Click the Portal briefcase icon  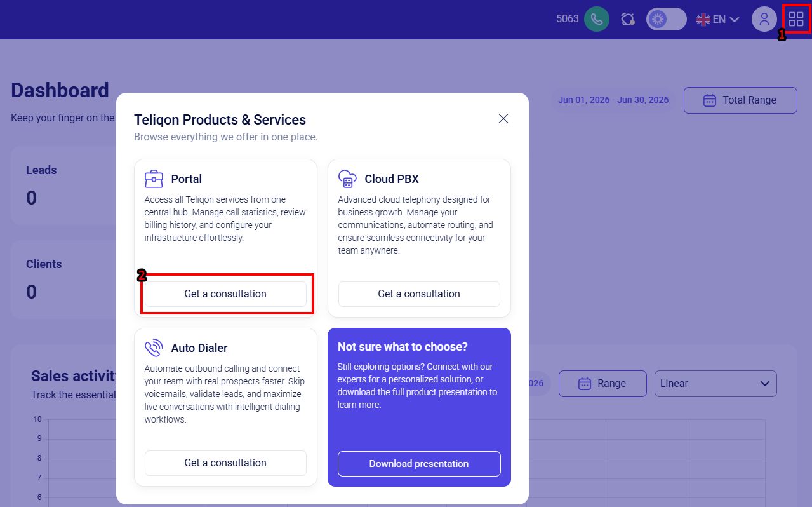coord(154,179)
